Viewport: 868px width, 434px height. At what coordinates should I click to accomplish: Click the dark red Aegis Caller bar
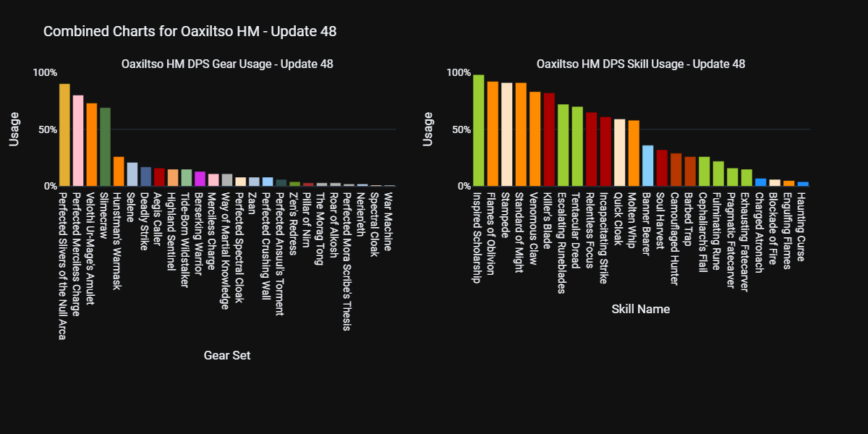(159, 177)
